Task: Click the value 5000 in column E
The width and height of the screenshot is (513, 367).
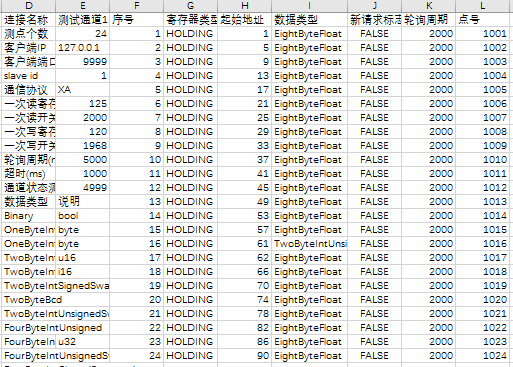Action: pos(82,160)
